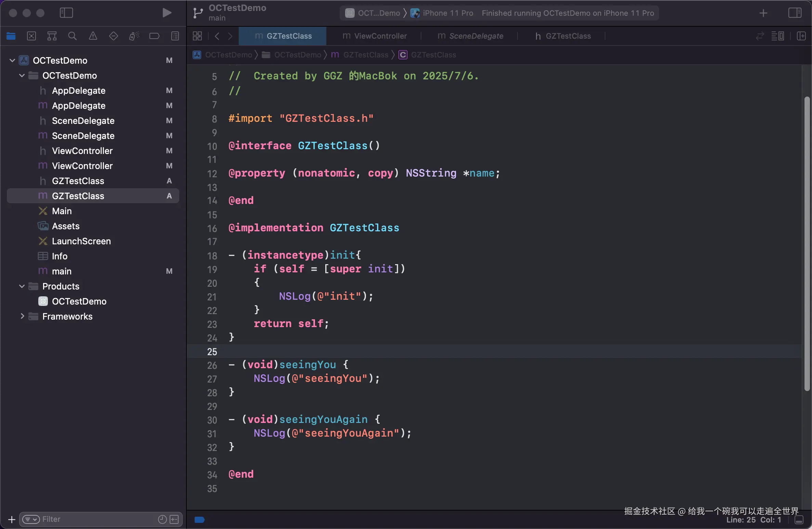812x529 pixels.
Task: Toggle the debug area at bottom right
Action: pos(799,520)
